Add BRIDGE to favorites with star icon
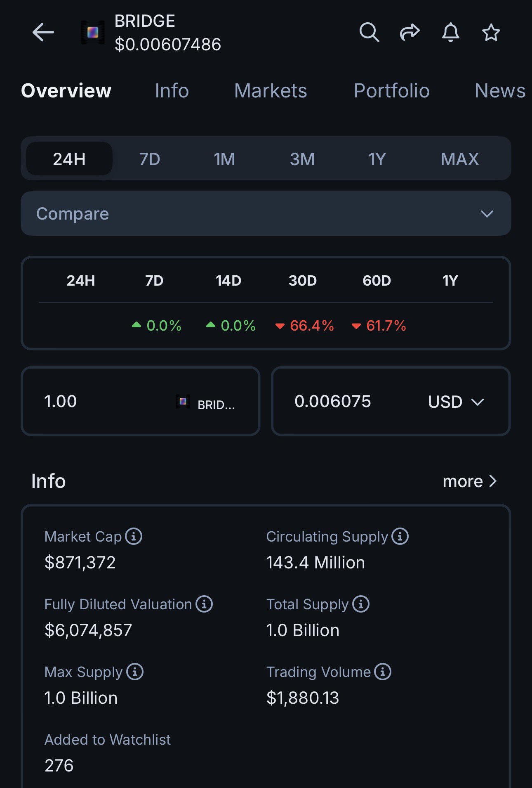The height and width of the screenshot is (788, 532). (491, 33)
